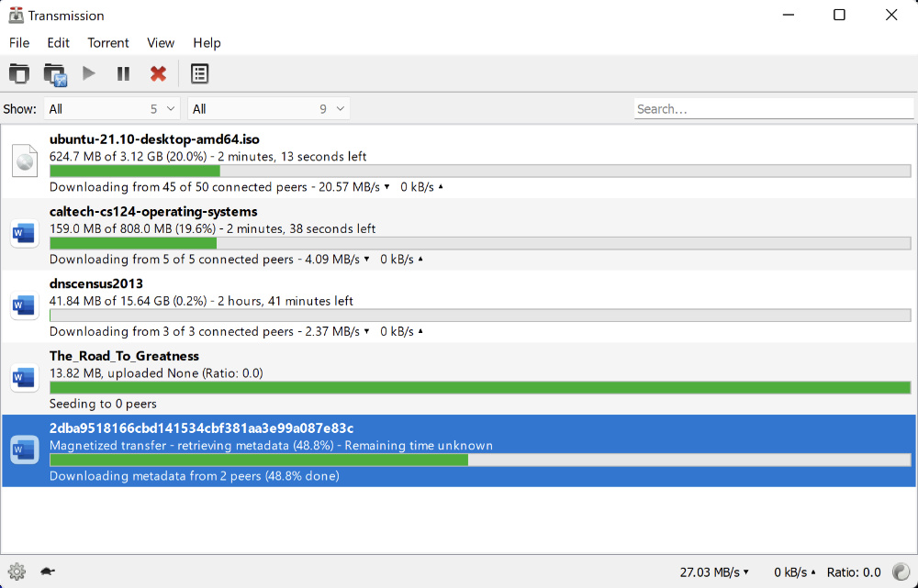Click the ubuntu torrent green progress bar
Viewport: 918px width, 588px height.
[x=138, y=171]
